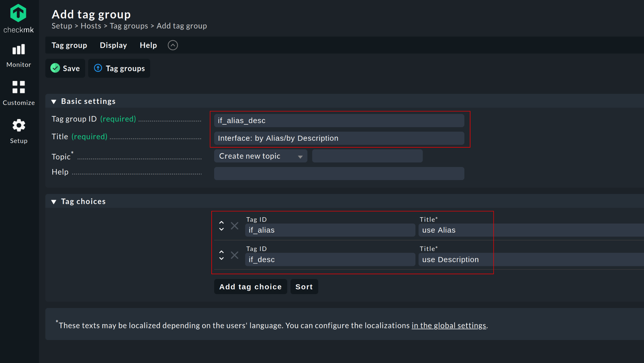Image resolution: width=644 pixels, height=363 pixels.
Task: Remove the if_alias tag choice
Action: [235, 226]
